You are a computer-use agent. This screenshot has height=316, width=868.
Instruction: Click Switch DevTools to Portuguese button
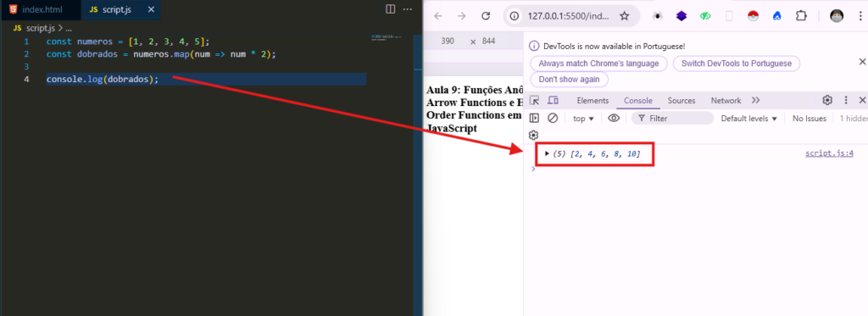(x=737, y=63)
